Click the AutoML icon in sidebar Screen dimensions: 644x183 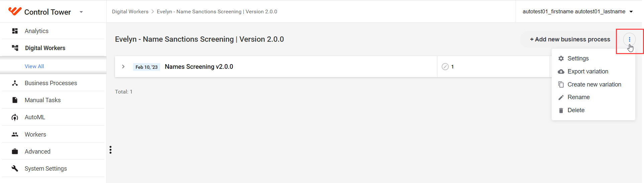click(x=15, y=117)
